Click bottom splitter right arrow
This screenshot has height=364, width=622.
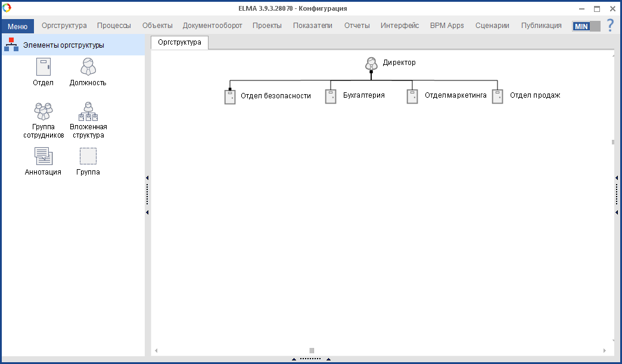(x=328, y=359)
